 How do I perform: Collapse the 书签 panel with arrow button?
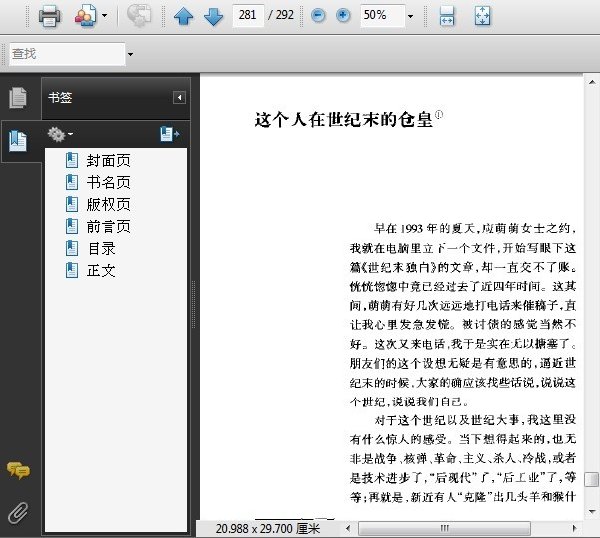click(179, 98)
